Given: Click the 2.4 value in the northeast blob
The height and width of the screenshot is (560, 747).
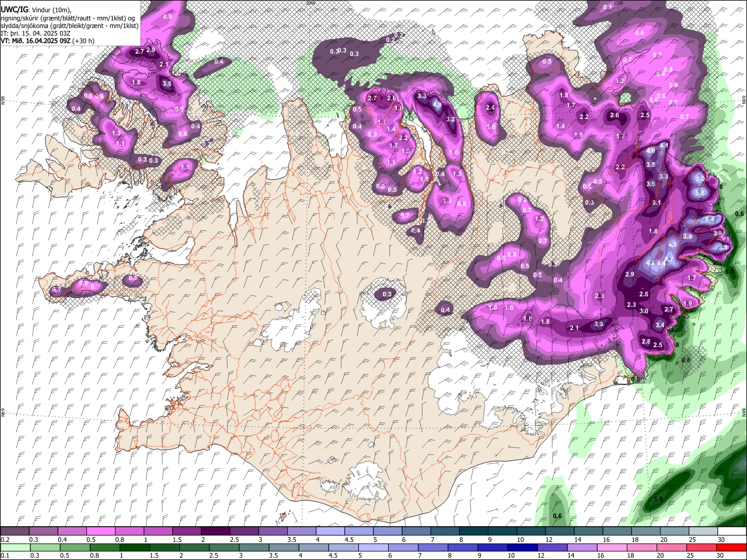Looking at the screenshot, I should tap(490, 108).
